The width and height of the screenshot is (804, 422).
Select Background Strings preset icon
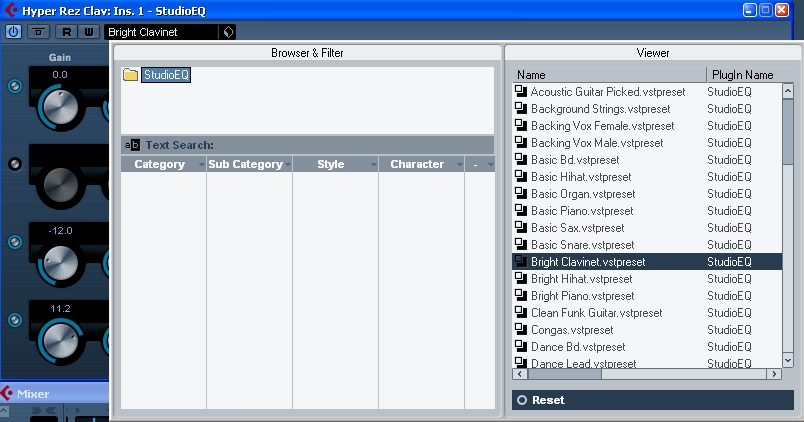coord(521,109)
